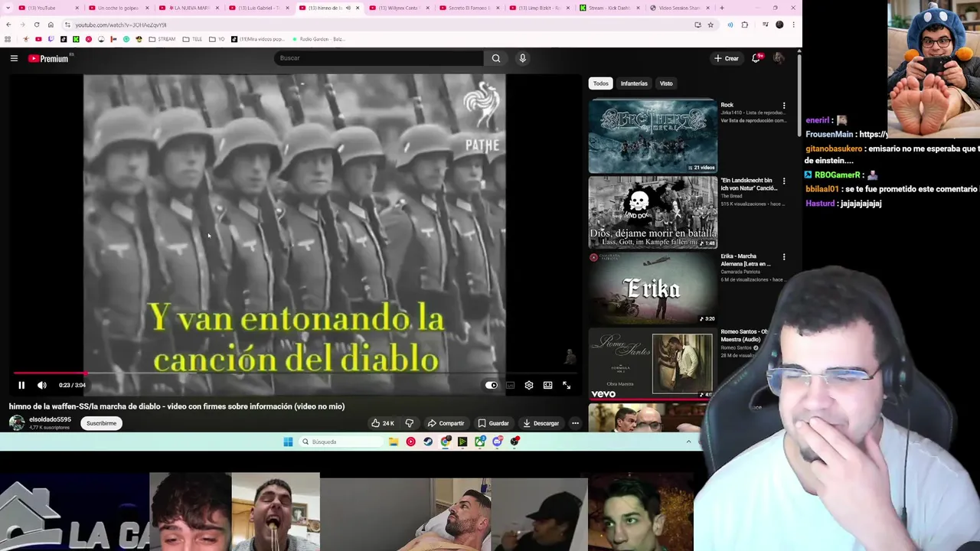
Task: Open TELE bookmarks folder
Action: 192,39
